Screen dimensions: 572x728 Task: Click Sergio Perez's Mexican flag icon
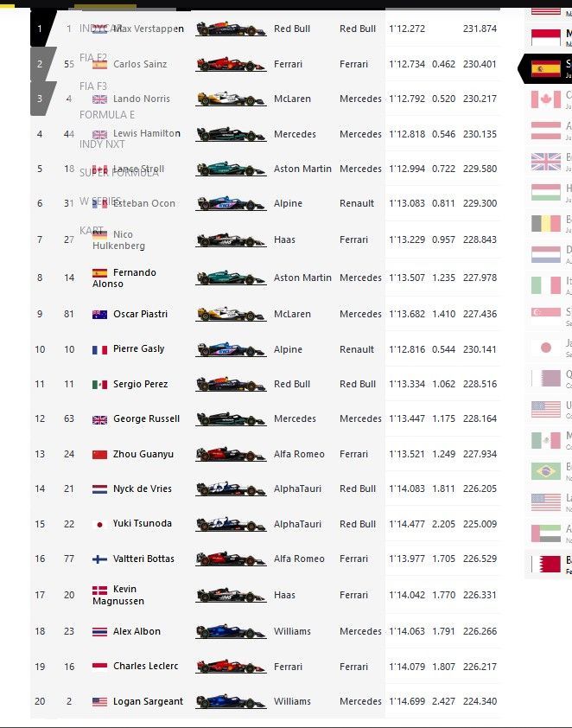coord(100,384)
